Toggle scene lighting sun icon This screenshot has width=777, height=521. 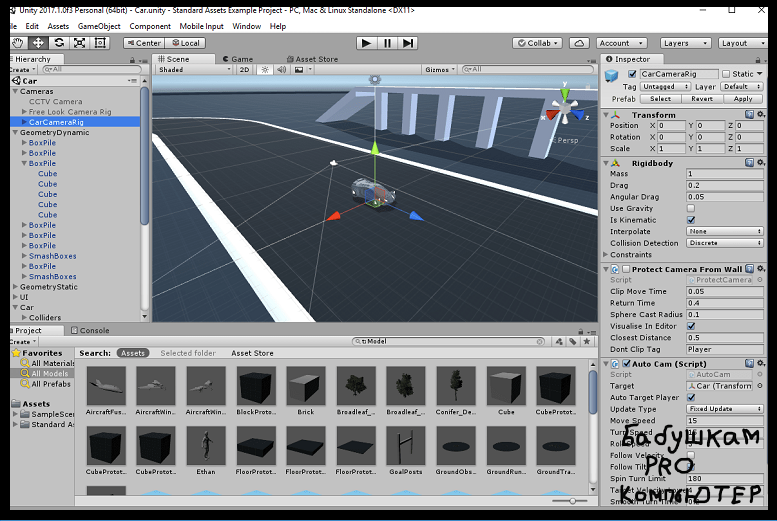[x=265, y=69]
